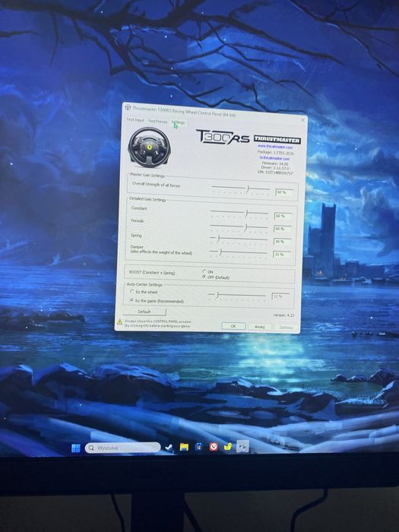Click the Constant percent field
This screenshot has width=399, height=532.
pos(283,216)
